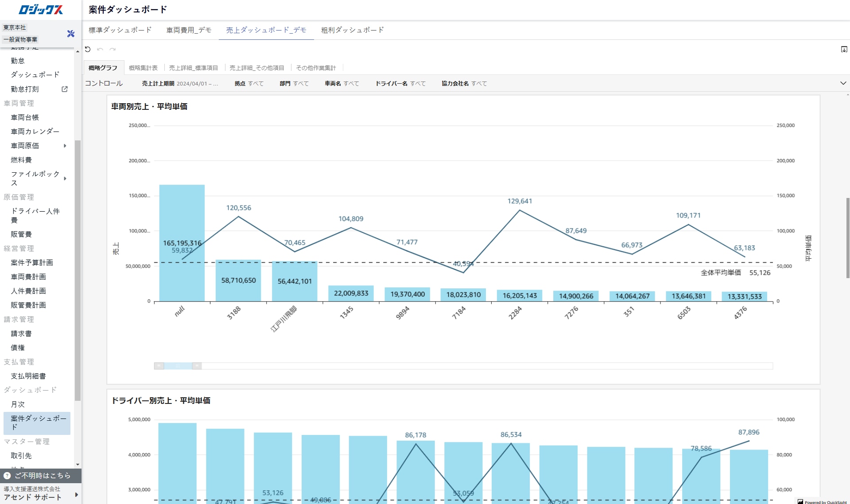Open 人件費計画 page
The image size is (850, 504).
(x=28, y=291)
